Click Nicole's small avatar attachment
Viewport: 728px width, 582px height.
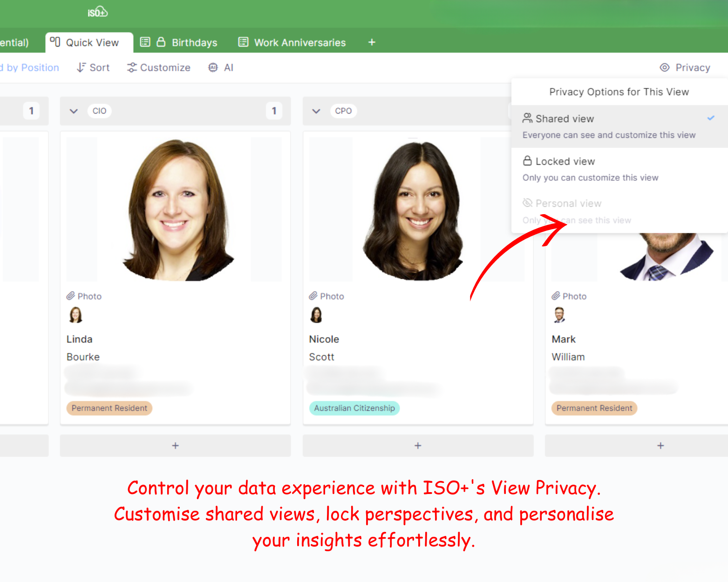(316, 315)
